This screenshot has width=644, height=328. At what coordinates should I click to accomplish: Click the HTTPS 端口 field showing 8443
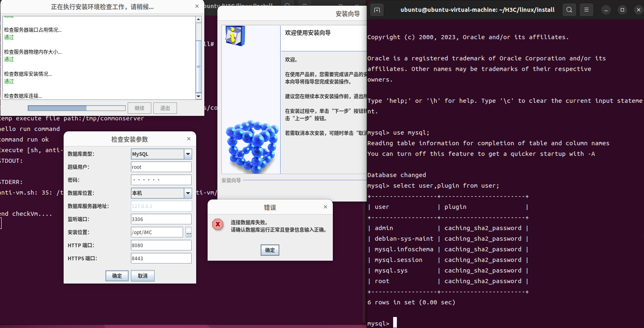pos(161,258)
